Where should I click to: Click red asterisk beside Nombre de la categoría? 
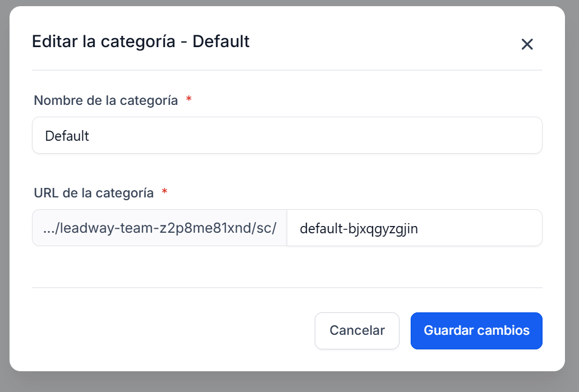point(189,100)
